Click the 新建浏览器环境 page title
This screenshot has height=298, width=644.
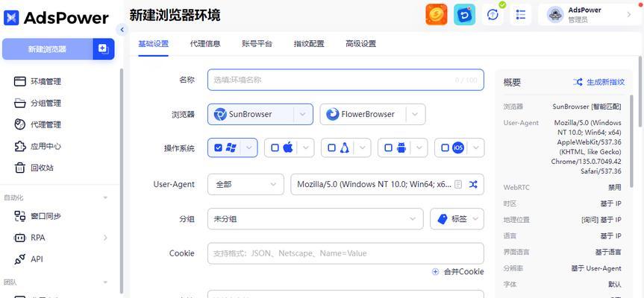coord(175,15)
